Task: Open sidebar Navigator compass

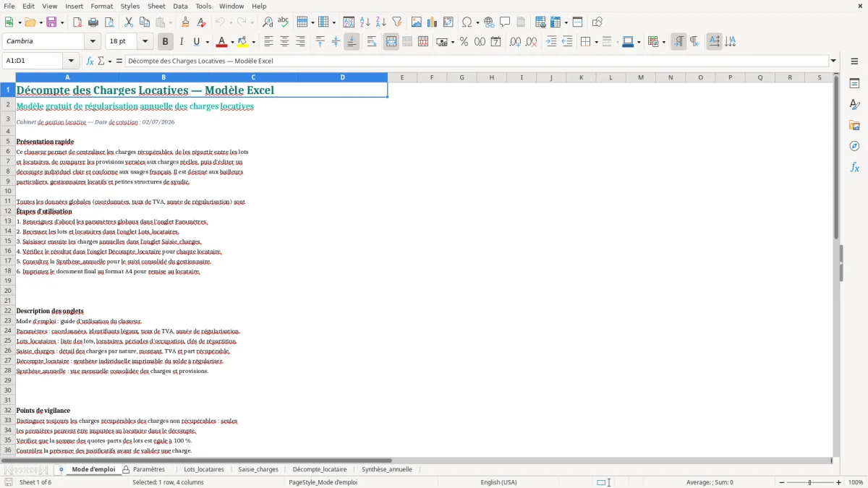Action: tap(854, 147)
